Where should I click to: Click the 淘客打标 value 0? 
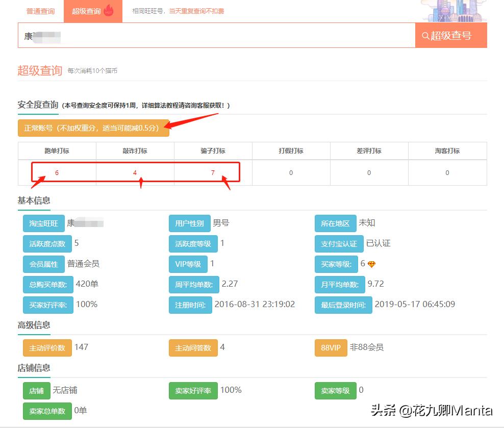[447, 173]
